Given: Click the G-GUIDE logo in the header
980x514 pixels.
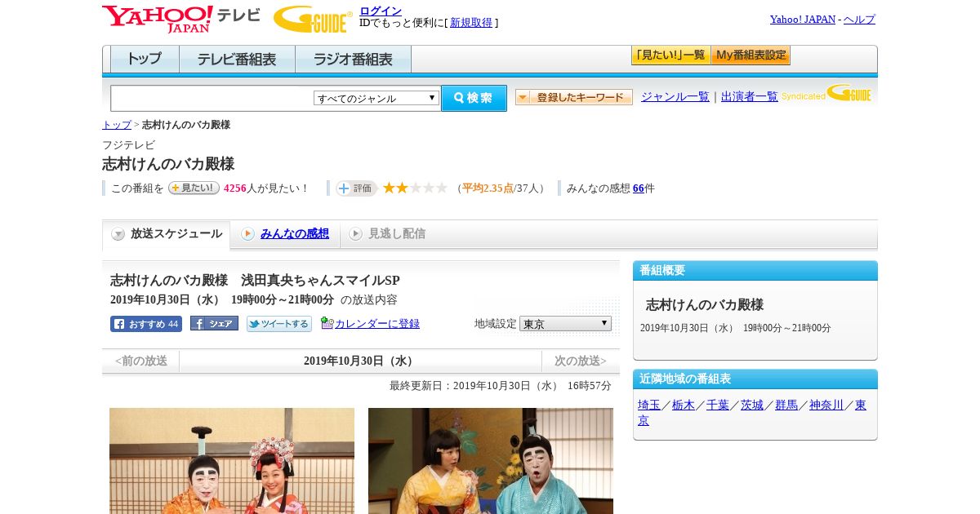Looking at the screenshot, I should click(x=313, y=19).
